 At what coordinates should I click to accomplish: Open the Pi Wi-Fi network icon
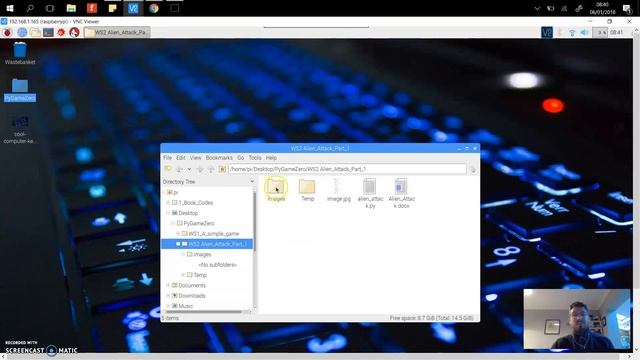tap(572, 33)
